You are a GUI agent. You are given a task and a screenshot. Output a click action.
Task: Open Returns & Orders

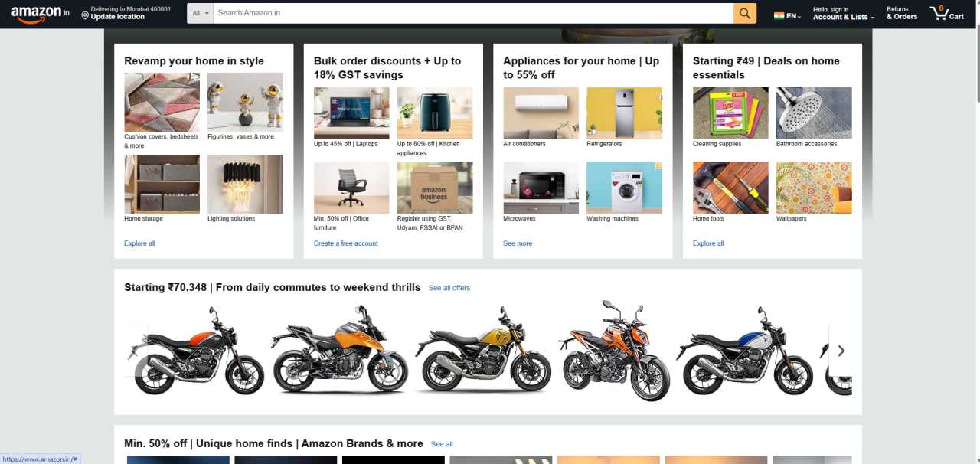tap(902, 14)
